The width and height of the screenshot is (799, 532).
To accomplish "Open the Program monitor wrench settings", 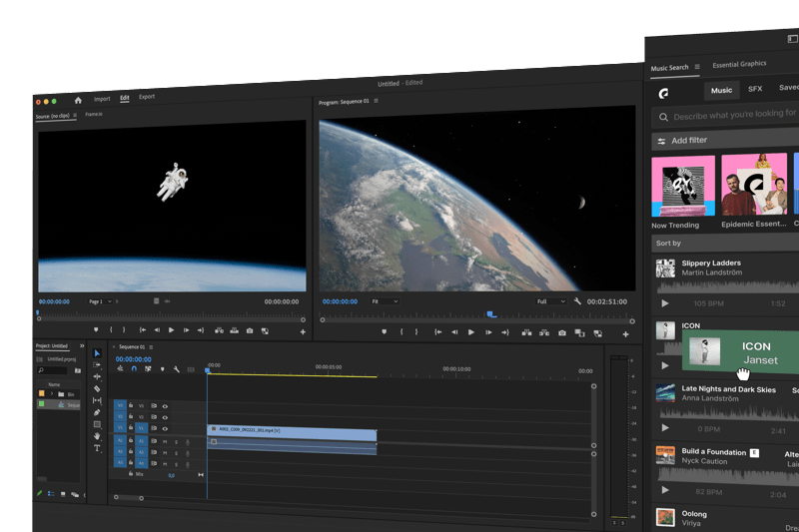I will (x=577, y=301).
